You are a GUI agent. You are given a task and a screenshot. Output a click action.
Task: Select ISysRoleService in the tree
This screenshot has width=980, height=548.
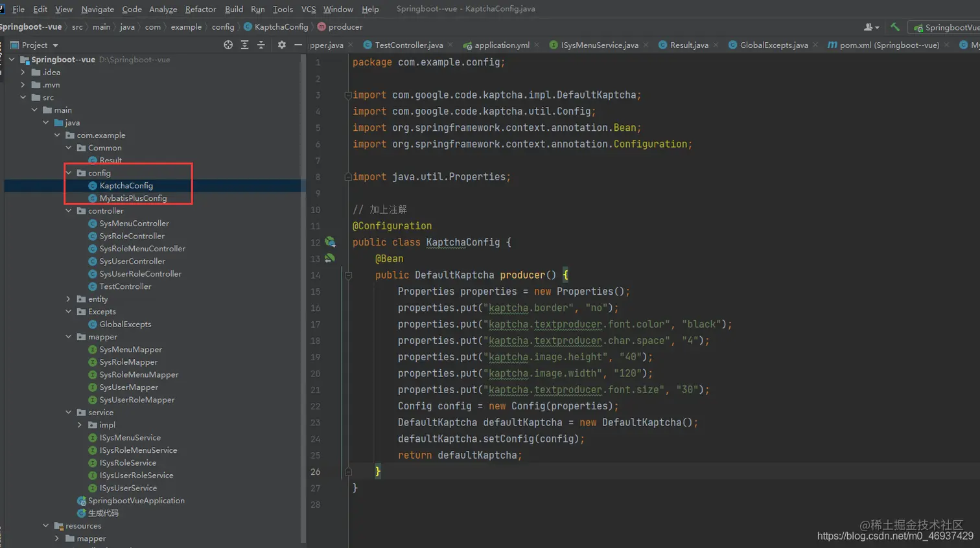[128, 462]
